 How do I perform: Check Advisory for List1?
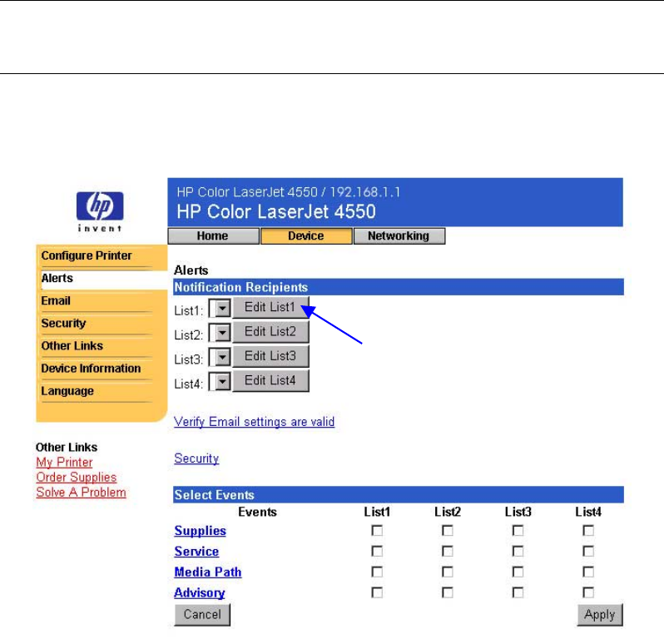pos(377,592)
